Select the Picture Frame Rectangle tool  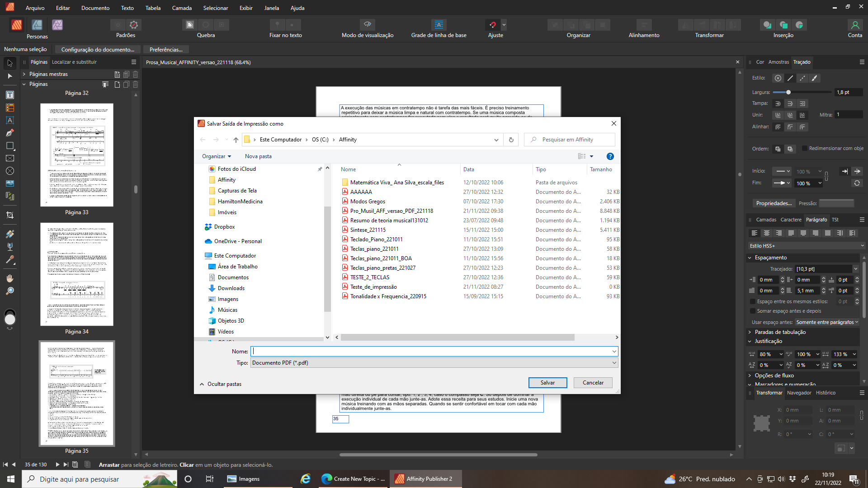click(10, 158)
